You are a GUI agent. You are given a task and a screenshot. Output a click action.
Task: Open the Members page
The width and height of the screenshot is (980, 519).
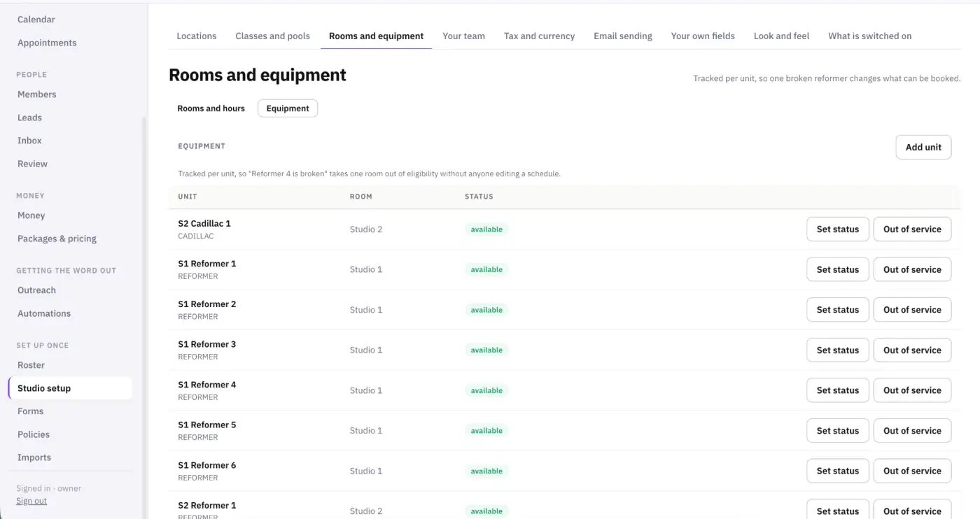[36, 94]
